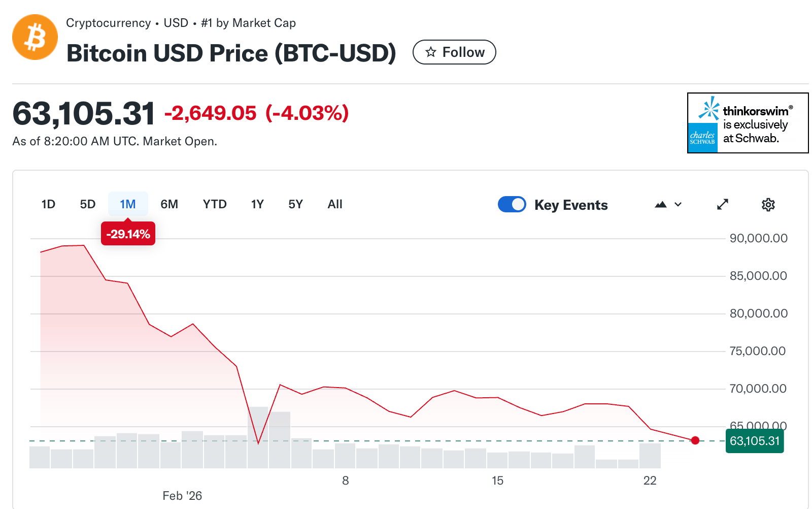
Task: Open chart type dropdown chevron
Action: click(x=678, y=205)
